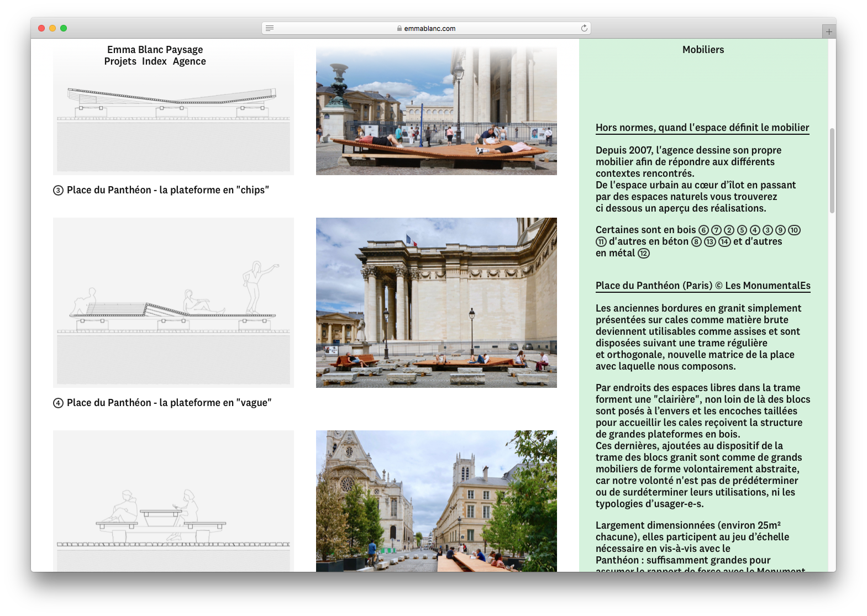867x616 pixels.
Task: Click circled number 11 reference marker
Action: [601, 242]
